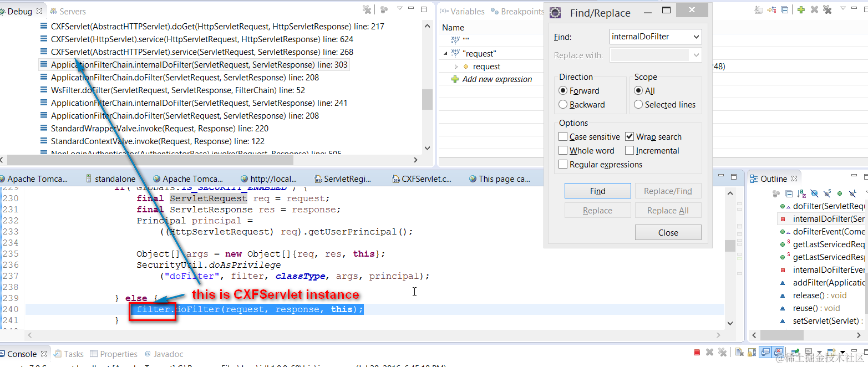Select Backward direction radio button
868x367 pixels.
[563, 105]
